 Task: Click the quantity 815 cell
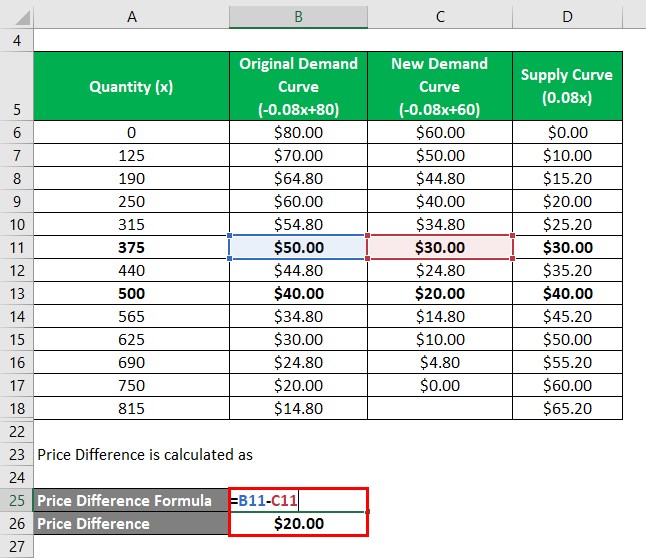tap(131, 408)
